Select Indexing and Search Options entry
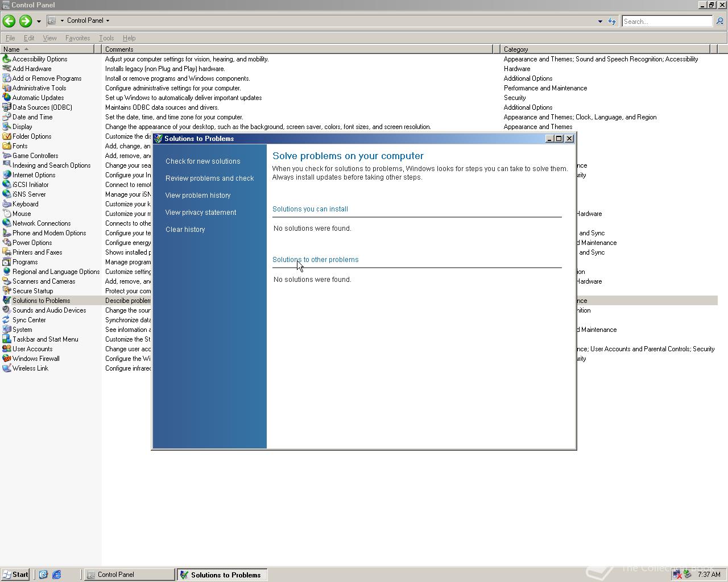The height and width of the screenshot is (582, 728). [x=51, y=165]
